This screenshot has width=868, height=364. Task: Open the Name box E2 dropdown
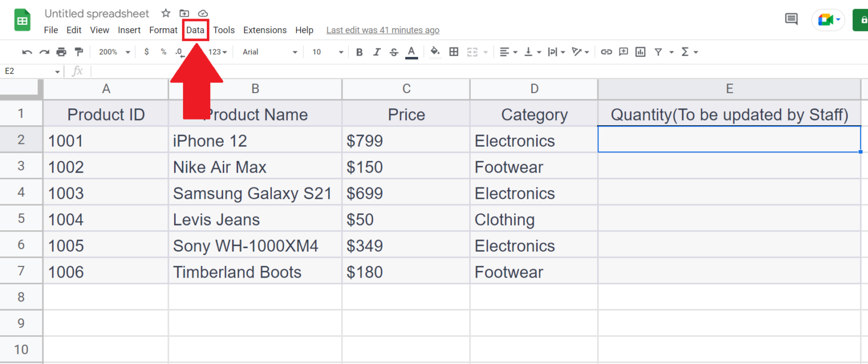coord(58,72)
